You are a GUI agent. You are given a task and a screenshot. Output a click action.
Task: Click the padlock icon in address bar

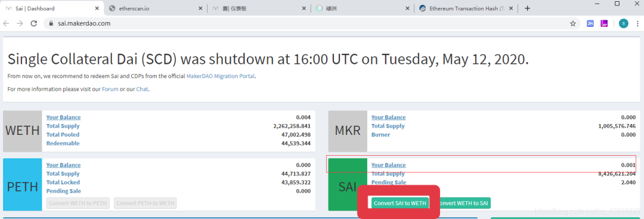click(x=51, y=23)
